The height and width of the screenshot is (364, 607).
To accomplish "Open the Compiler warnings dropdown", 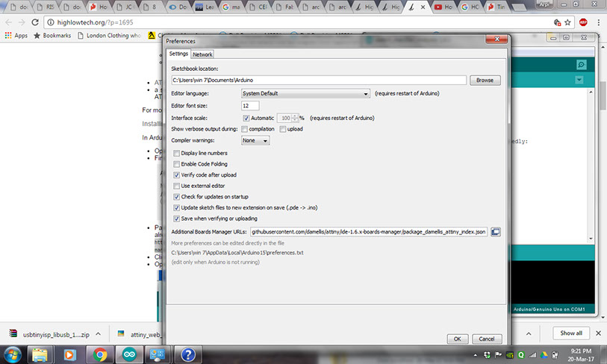I will tap(255, 140).
